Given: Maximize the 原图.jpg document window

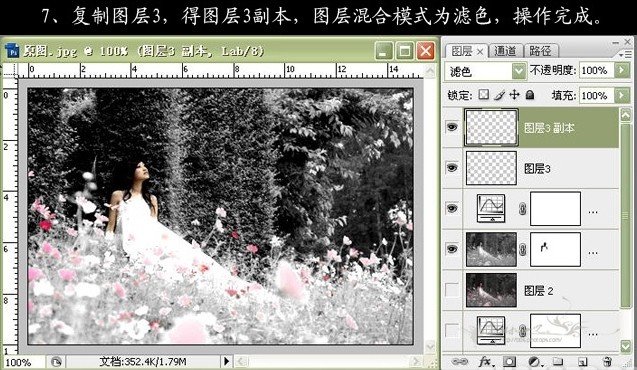Looking at the screenshot, I should [x=404, y=51].
